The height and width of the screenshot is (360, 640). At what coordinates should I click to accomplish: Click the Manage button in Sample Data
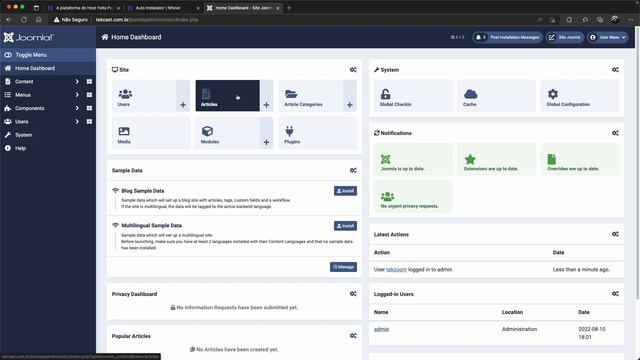click(x=343, y=267)
